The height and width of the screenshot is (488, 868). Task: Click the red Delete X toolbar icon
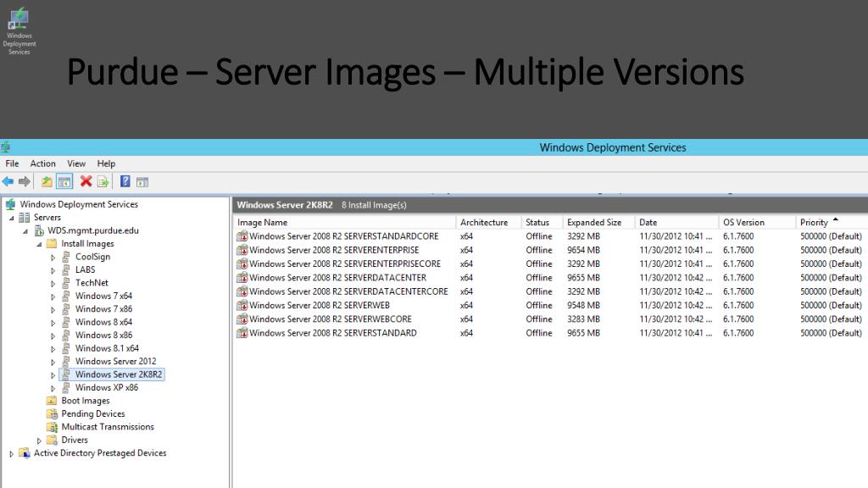click(x=86, y=181)
